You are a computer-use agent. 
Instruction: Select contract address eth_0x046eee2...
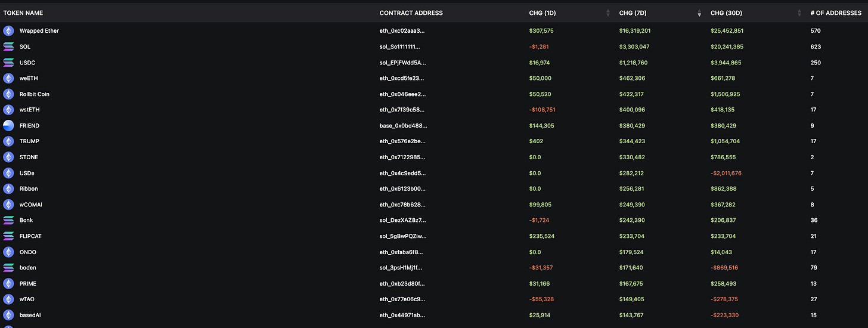tap(402, 94)
